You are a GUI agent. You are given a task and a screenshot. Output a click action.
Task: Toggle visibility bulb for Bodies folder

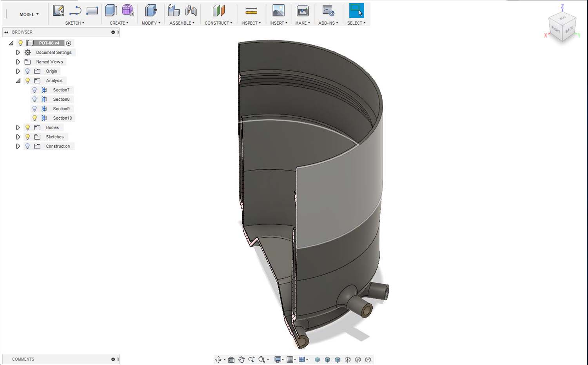click(27, 127)
